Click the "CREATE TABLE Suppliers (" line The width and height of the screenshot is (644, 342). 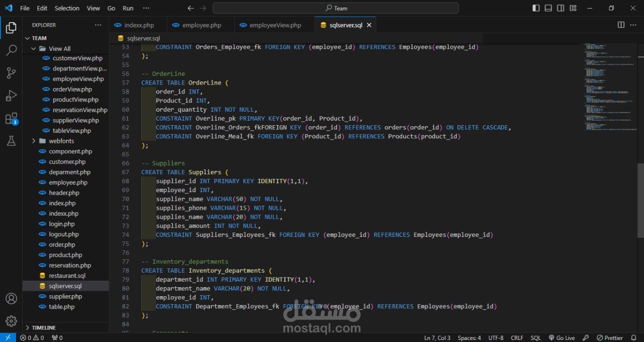point(185,172)
